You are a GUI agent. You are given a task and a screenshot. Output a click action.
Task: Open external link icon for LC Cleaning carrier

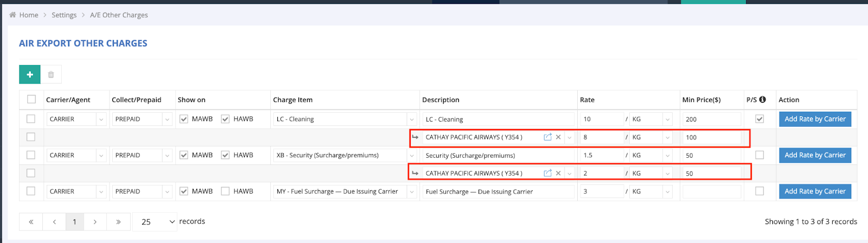547,137
